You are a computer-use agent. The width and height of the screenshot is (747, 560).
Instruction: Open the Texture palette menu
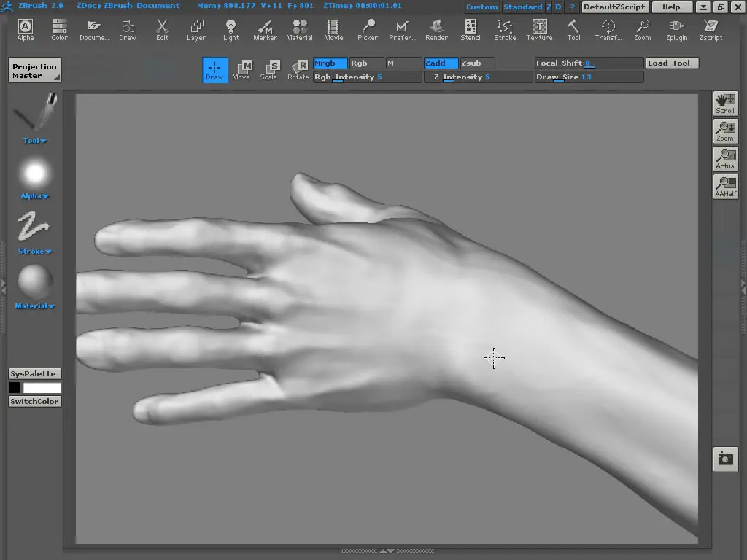539,30
